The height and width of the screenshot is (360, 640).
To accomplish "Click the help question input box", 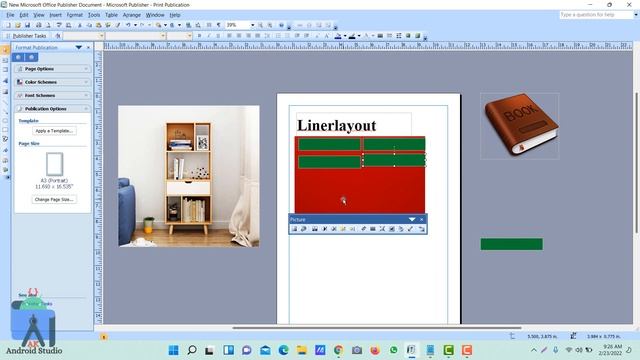I will [x=596, y=15].
